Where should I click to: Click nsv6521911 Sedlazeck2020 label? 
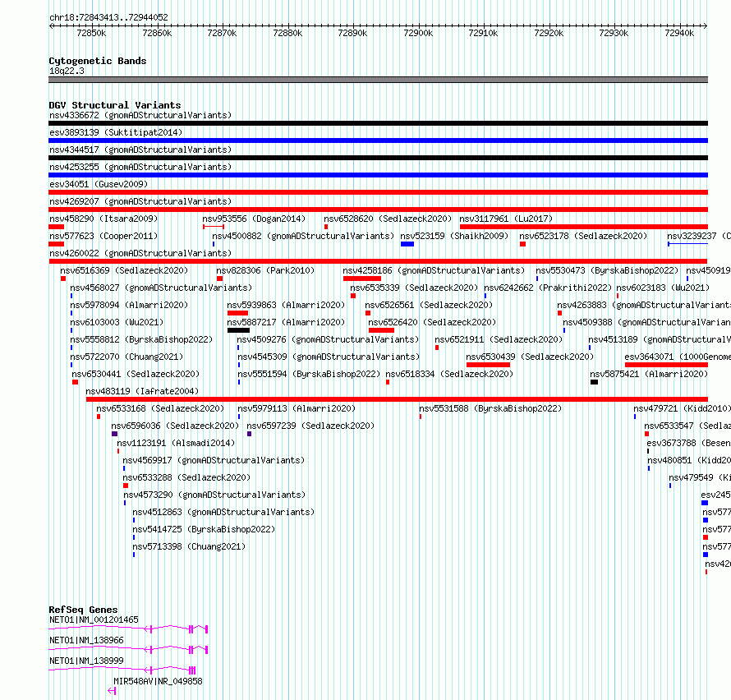click(x=499, y=339)
